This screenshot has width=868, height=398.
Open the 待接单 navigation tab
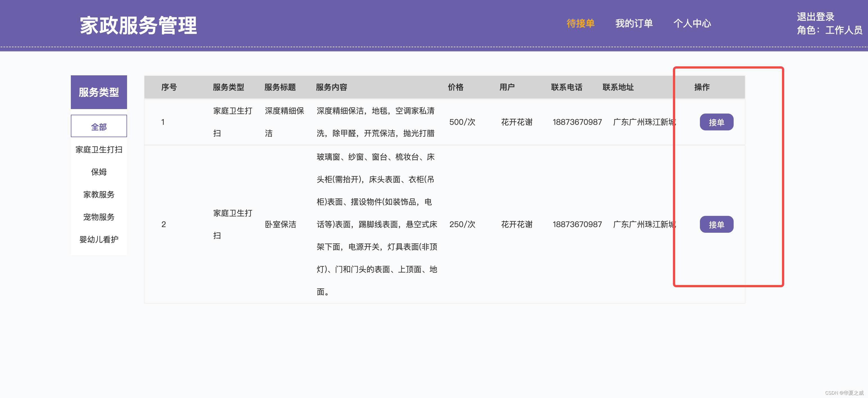tap(580, 23)
